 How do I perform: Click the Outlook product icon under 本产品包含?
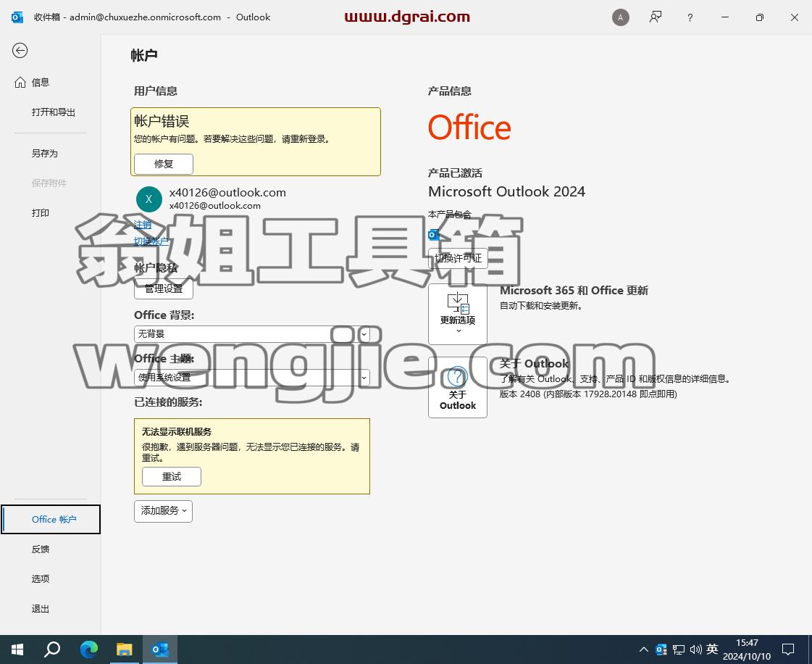point(434,235)
